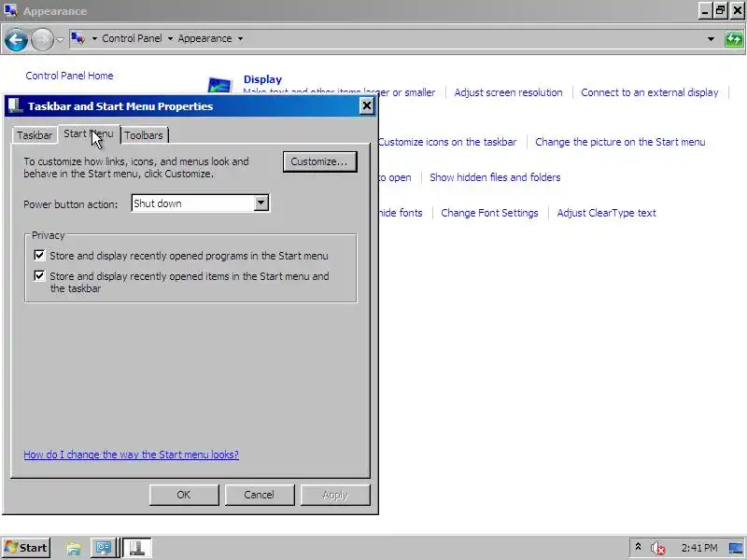Click the 2:41 PM clock
747x560 pixels.
[698, 548]
